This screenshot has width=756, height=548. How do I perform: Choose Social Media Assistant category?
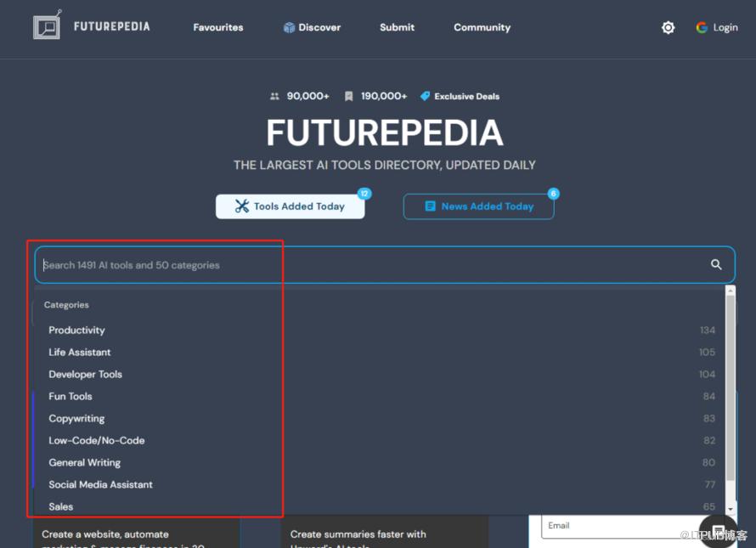[100, 485]
